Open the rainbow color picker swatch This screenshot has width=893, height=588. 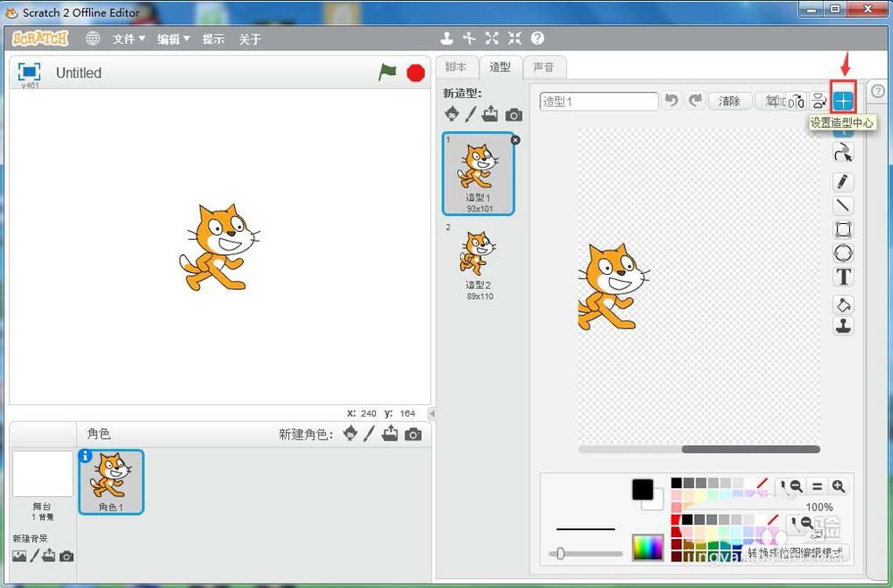(648, 547)
